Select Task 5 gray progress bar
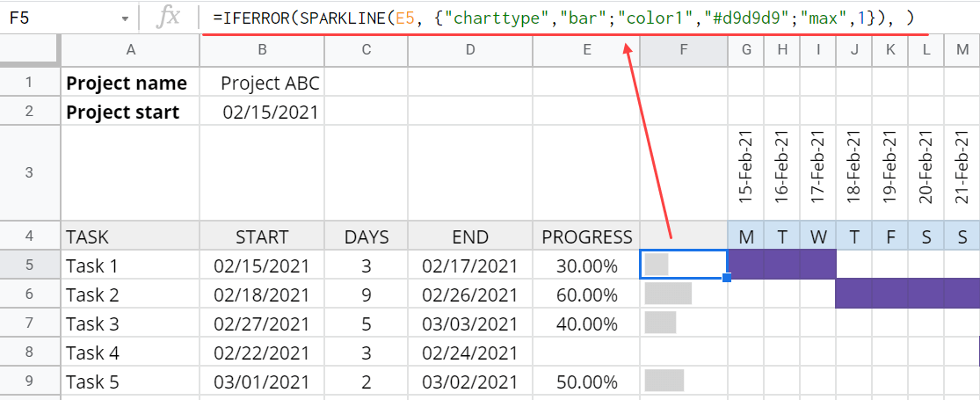The image size is (980, 400). 664,381
